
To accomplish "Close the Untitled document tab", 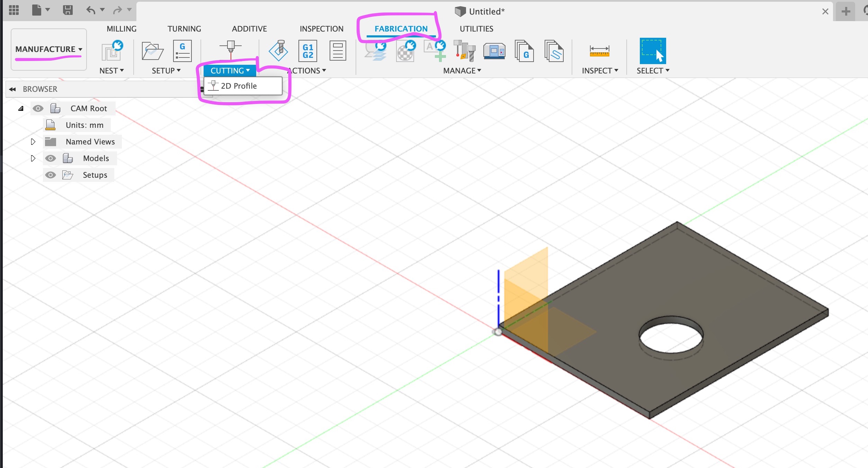I will pos(825,11).
